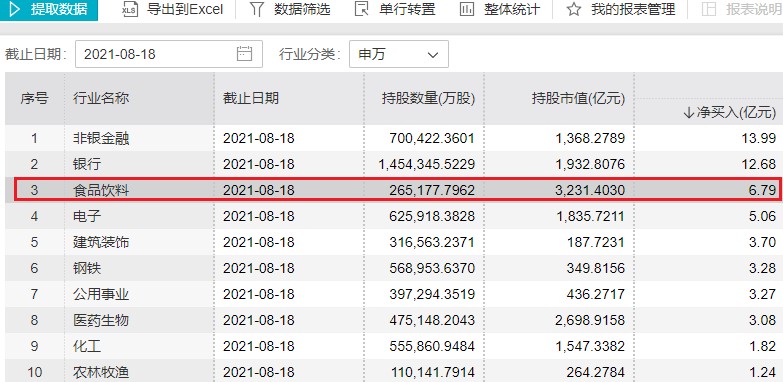Click the 行业名称 column header
Image resolution: width=783 pixels, height=382 pixels.
101,98
